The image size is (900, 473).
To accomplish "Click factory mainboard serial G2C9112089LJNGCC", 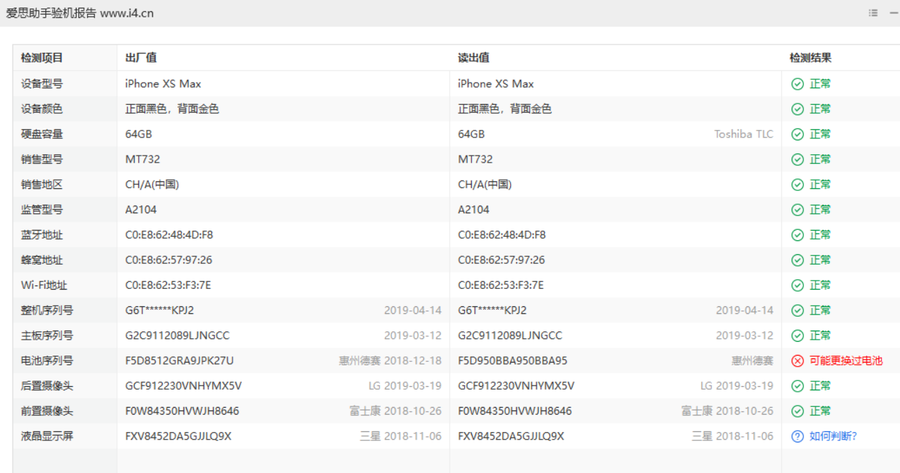I will pyautogui.click(x=177, y=335).
